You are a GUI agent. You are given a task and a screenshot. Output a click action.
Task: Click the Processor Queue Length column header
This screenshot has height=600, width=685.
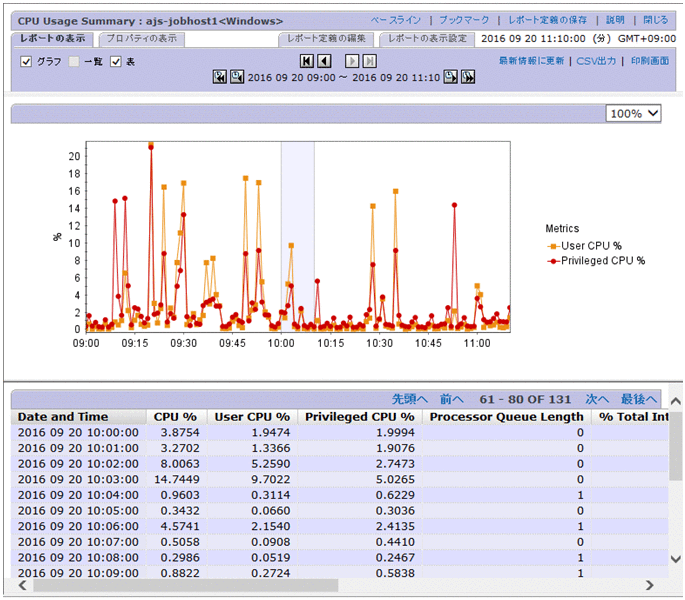pyautogui.click(x=505, y=417)
